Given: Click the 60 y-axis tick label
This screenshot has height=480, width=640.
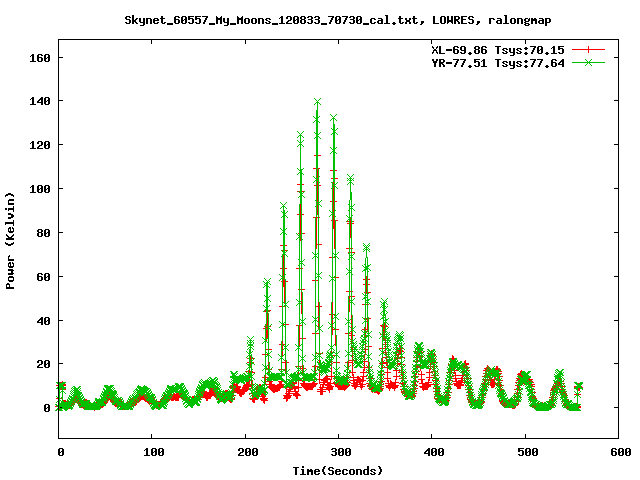Looking at the screenshot, I should pyautogui.click(x=43, y=277).
